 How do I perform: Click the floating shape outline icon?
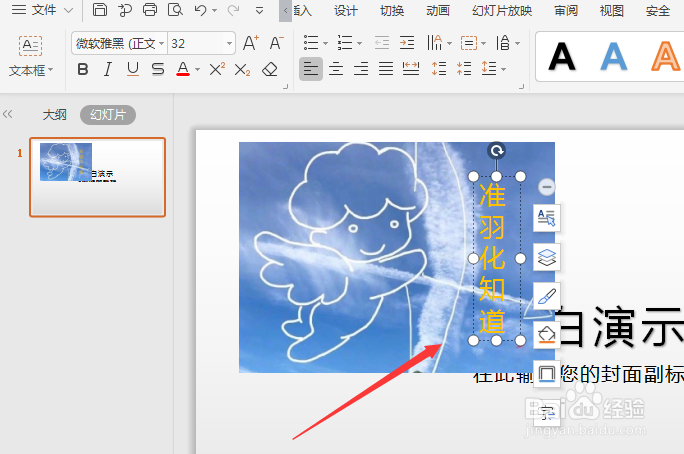547,374
